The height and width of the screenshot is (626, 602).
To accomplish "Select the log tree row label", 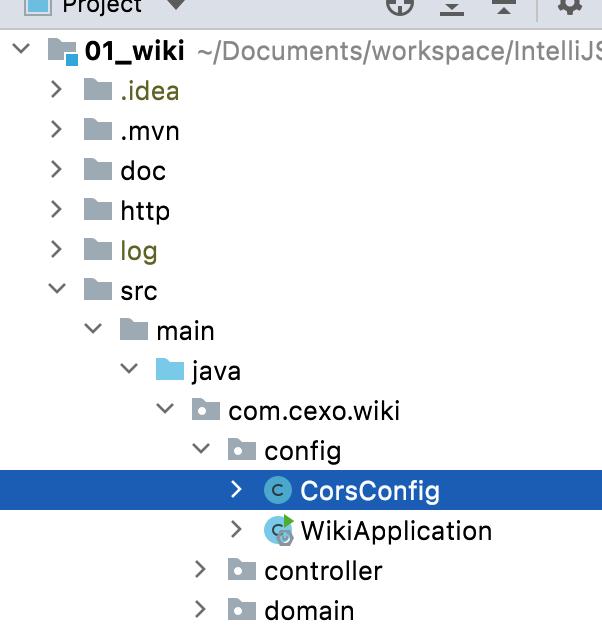I will pos(139,252).
